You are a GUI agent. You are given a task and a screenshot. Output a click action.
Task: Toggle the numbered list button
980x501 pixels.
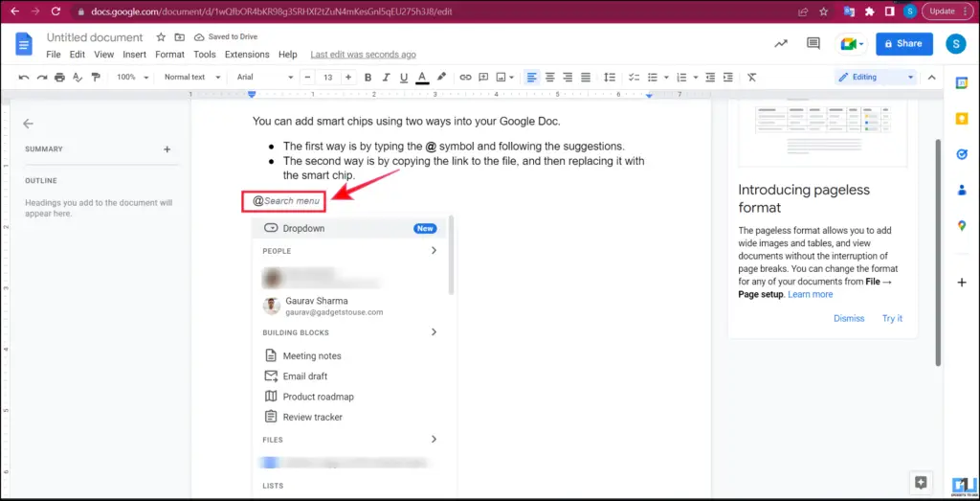[681, 78]
